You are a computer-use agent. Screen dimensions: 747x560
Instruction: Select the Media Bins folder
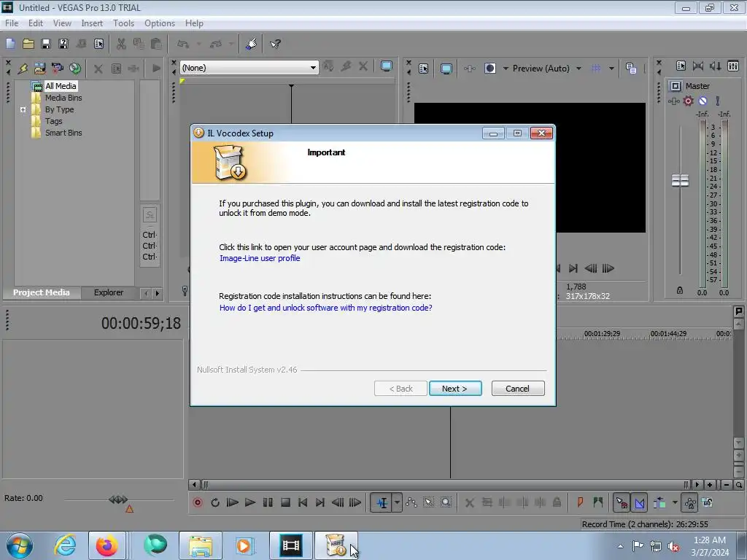[x=63, y=98]
